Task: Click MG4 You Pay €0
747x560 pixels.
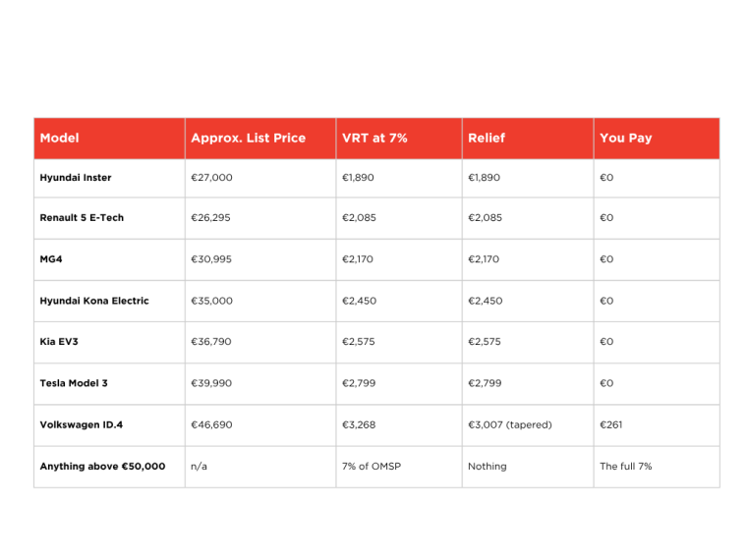Action: point(606,259)
